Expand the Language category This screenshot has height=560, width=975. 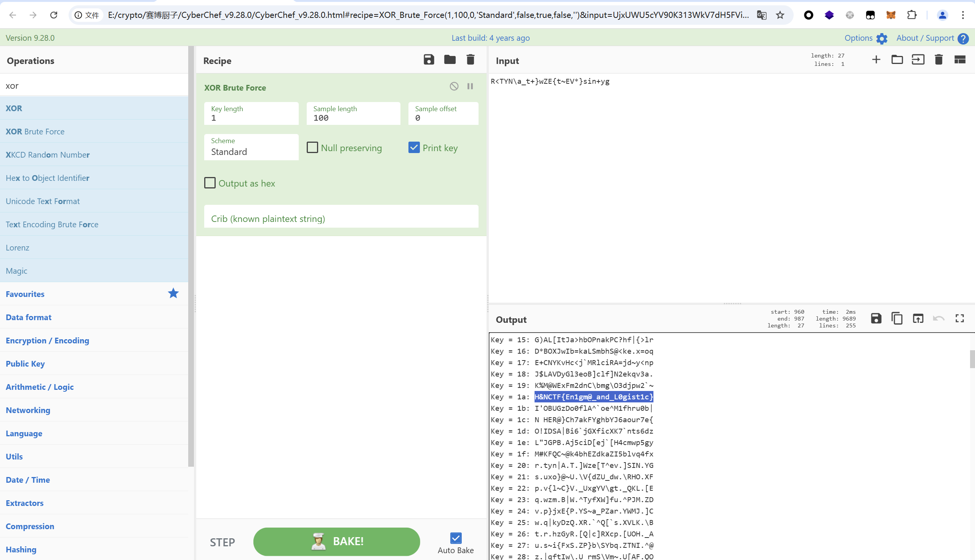(x=94, y=433)
